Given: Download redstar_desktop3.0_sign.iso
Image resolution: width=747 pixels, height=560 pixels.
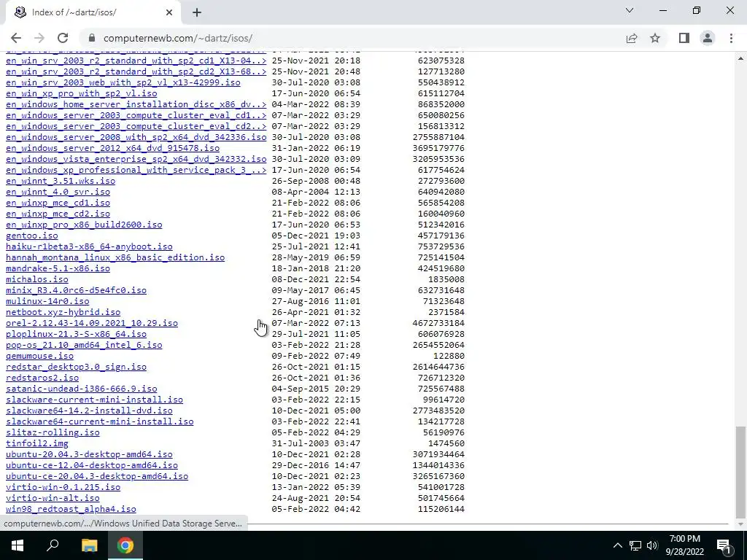Looking at the screenshot, I should click(x=76, y=367).
